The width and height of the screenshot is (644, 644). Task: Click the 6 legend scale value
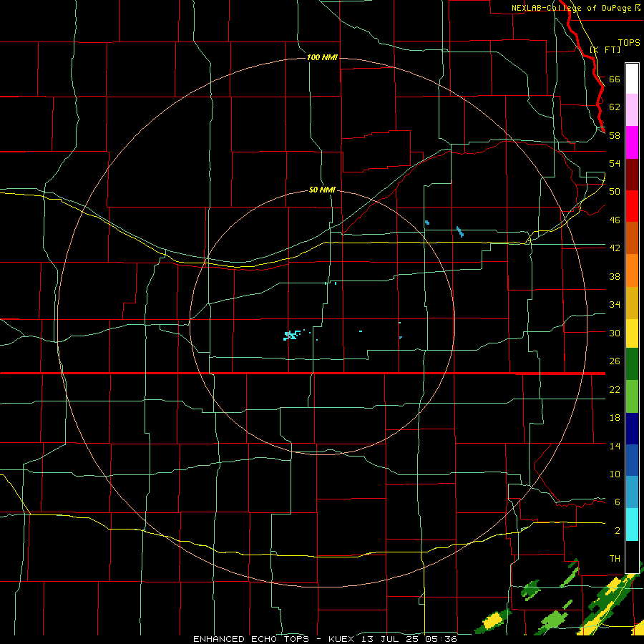618,502
